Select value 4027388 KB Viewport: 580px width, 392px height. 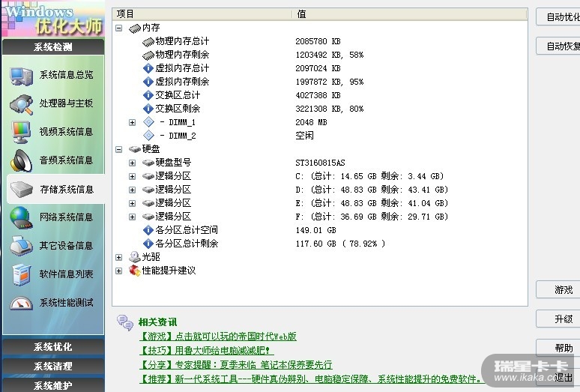[x=318, y=95]
